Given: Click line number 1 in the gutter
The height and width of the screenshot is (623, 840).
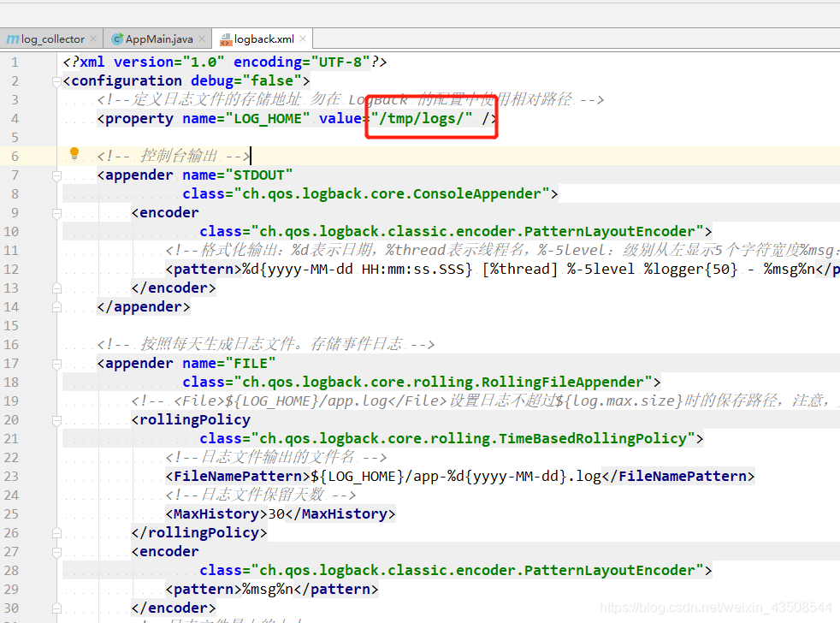Looking at the screenshot, I should [x=15, y=62].
